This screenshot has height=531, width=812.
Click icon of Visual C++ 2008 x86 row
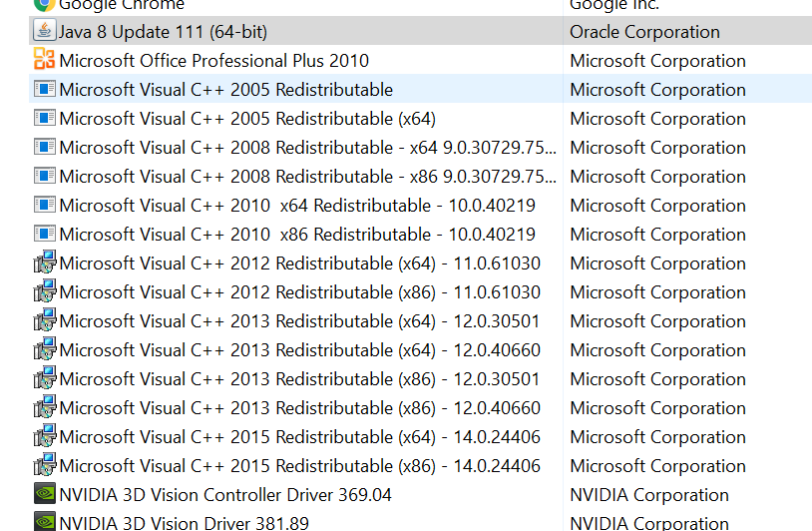(x=45, y=176)
